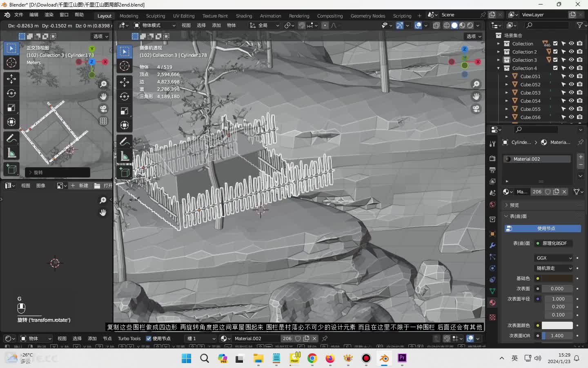
Task: Click zoom magnifier in main viewport gizmo
Action: click(476, 84)
